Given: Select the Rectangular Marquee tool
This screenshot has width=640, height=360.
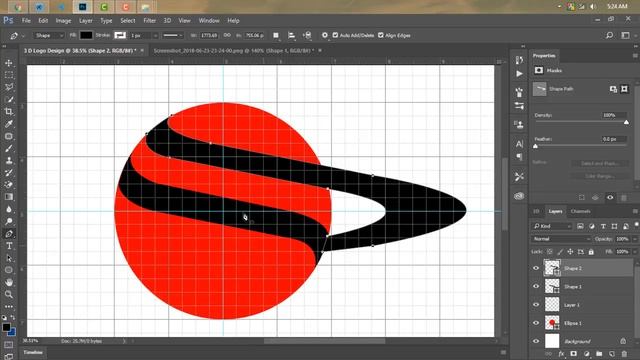Looking at the screenshot, I should click(x=9, y=76).
